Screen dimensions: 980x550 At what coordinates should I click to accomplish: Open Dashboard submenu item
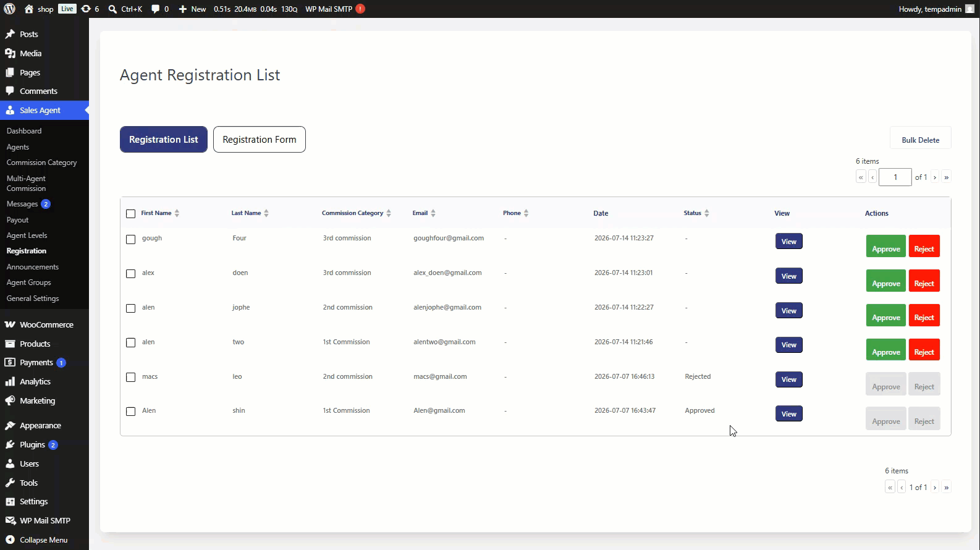click(x=24, y=131)
